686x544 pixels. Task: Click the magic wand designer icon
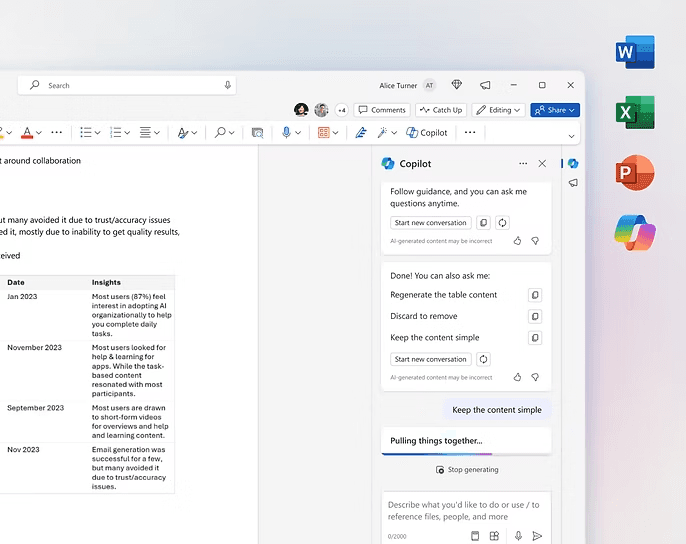[382, 132]
